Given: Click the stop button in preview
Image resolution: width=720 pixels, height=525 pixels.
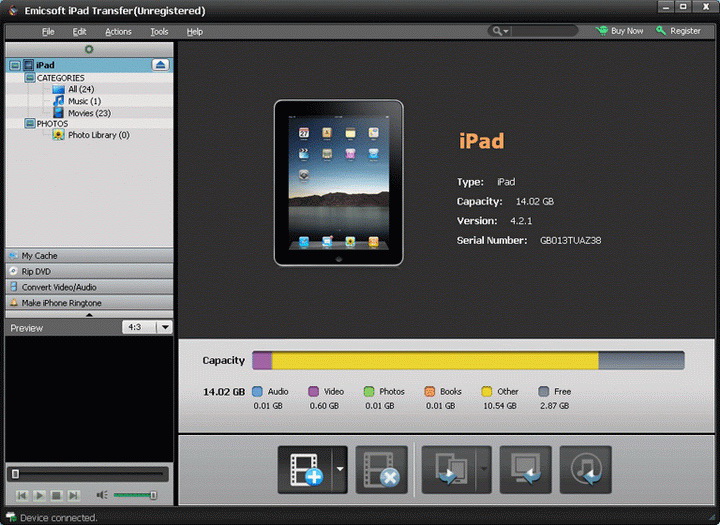Looking at the screenshot, I should (x=56, y=495).
